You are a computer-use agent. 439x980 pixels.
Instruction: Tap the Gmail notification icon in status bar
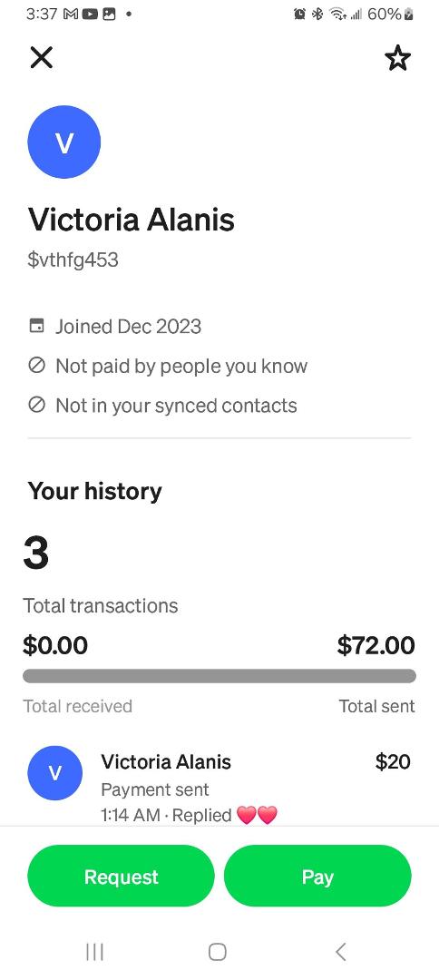click(x=71, y=14)
